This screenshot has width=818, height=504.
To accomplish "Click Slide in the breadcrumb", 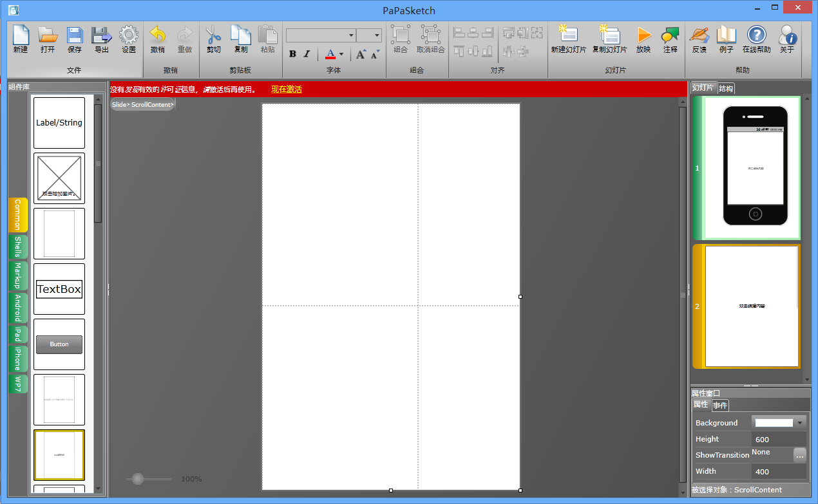I will [119, 104].
